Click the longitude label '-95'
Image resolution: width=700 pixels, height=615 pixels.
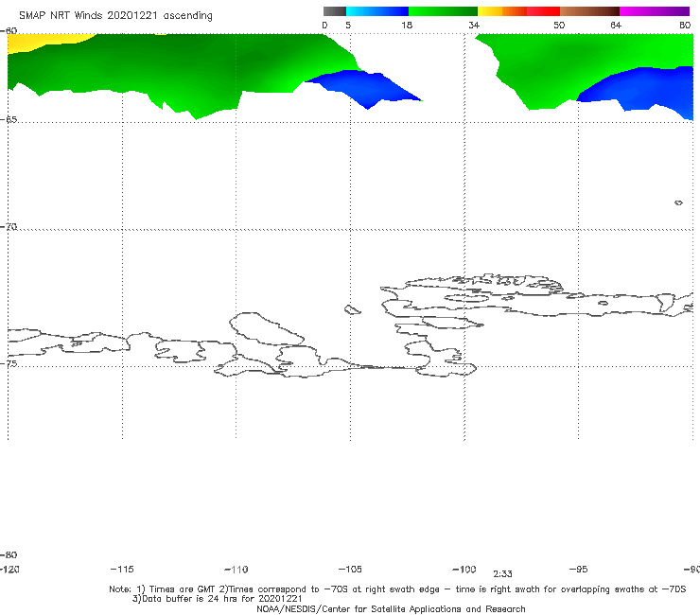[x=579, y=570]
